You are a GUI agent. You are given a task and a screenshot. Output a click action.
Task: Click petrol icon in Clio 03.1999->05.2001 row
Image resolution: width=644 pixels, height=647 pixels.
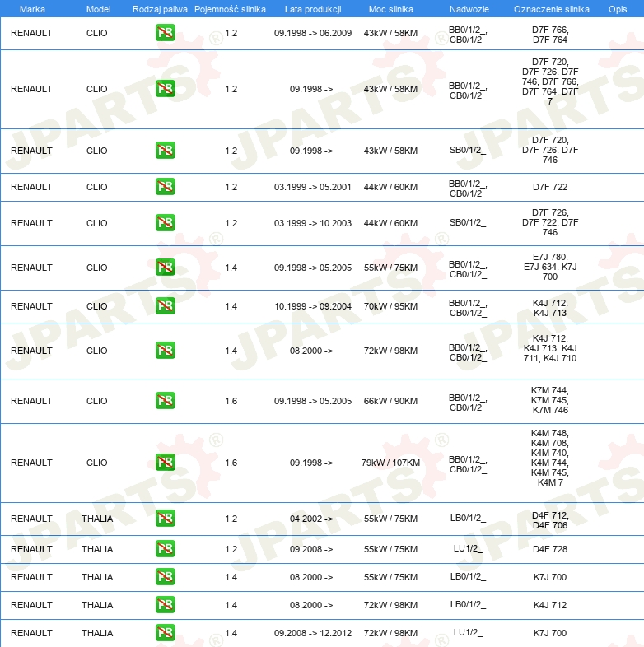click(166, 187)
